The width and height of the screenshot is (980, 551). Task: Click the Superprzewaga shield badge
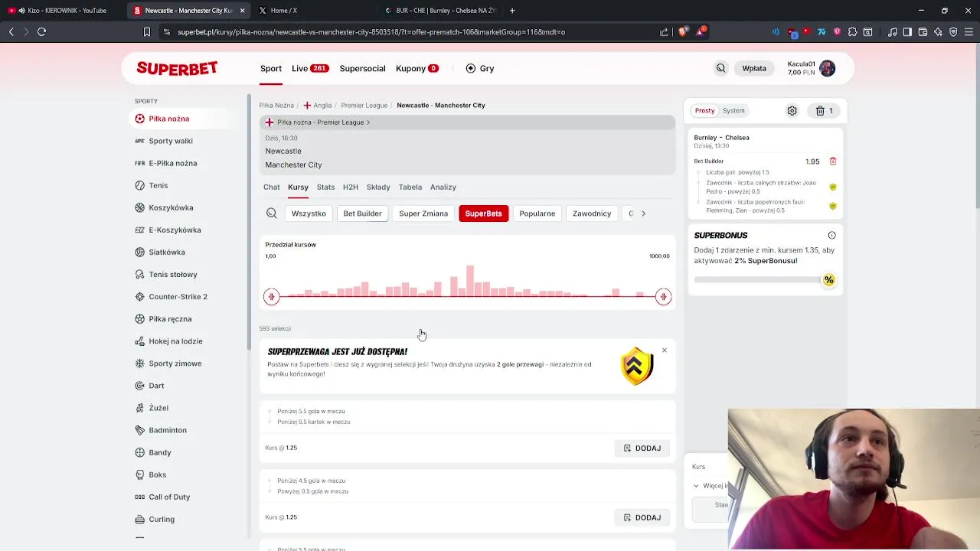(x=637, y=366)
